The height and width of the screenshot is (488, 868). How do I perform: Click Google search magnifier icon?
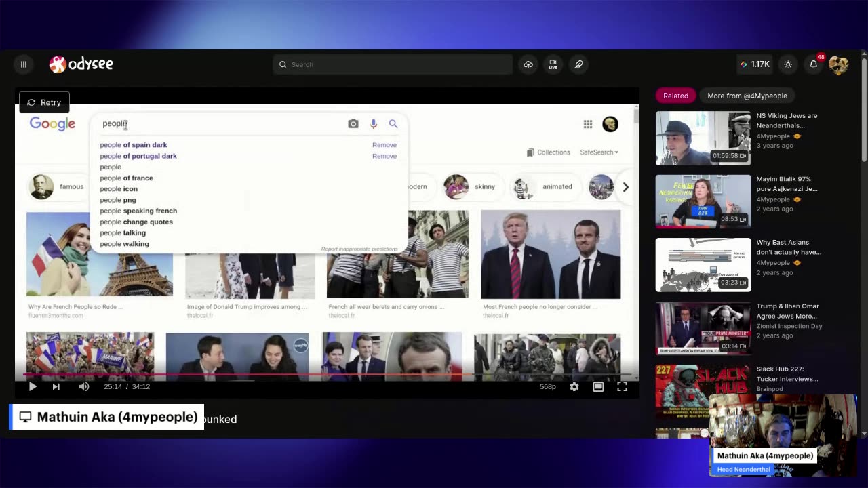point(393,124)
